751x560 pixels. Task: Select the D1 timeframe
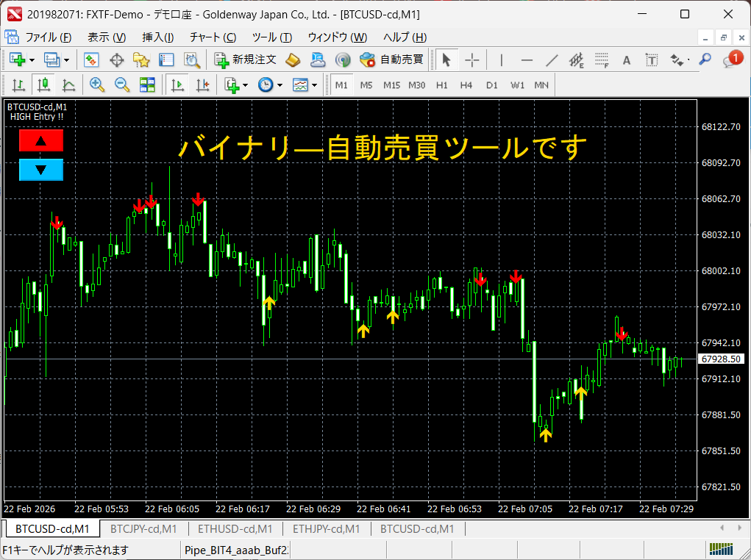click(492, 85)
